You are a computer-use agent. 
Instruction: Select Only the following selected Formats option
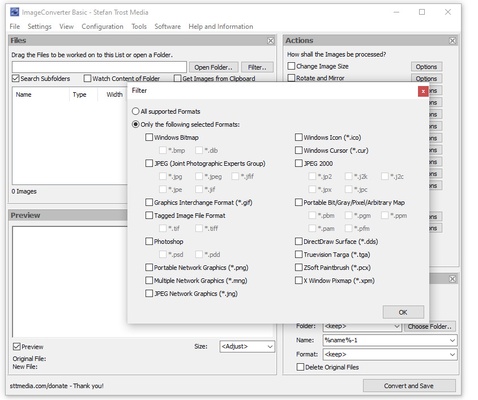[135, 124]
